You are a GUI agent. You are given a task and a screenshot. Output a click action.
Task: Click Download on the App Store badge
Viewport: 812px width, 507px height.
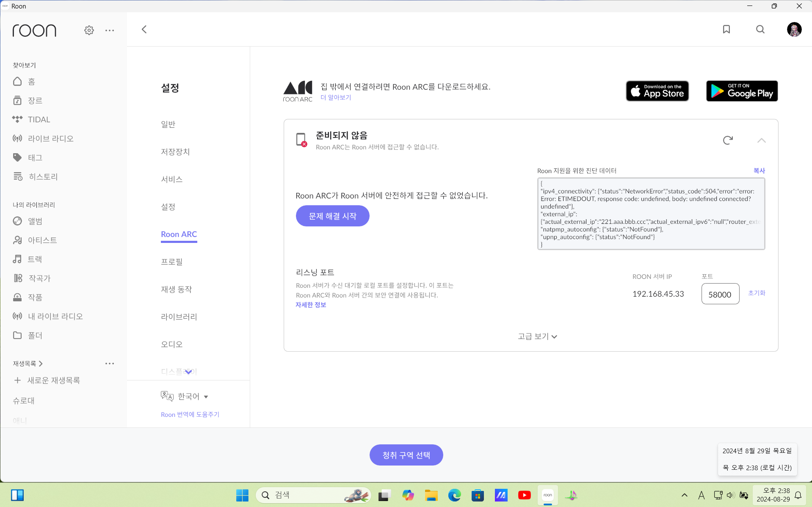click(x=657, y=91)
